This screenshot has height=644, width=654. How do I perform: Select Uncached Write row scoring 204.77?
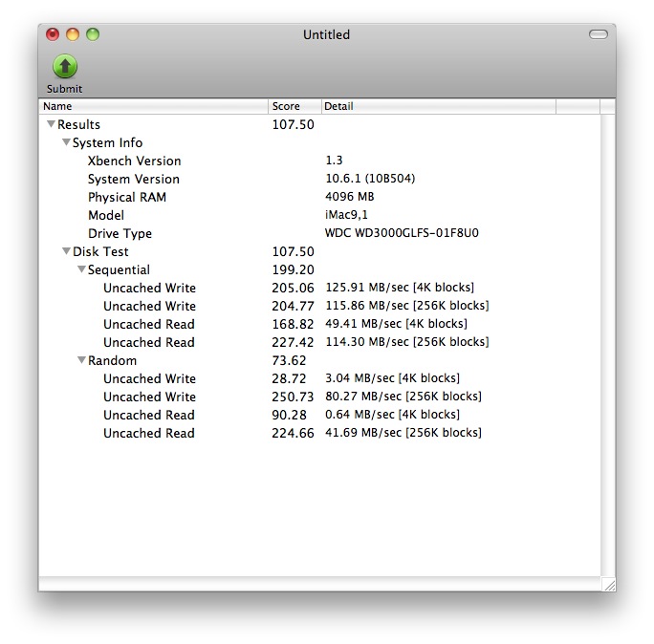pos(320,306)
